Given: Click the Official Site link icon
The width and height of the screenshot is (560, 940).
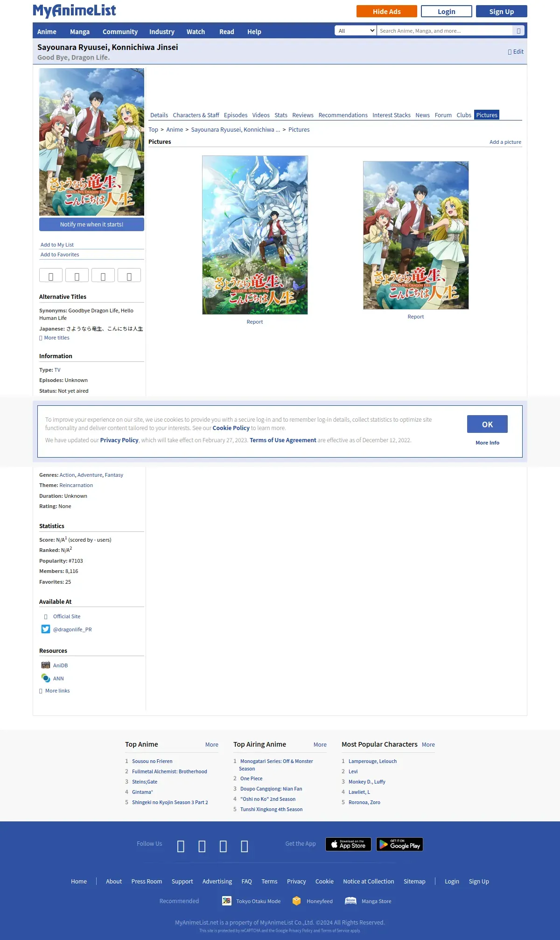Looking at the screenshot, I should tap(46, 617).
